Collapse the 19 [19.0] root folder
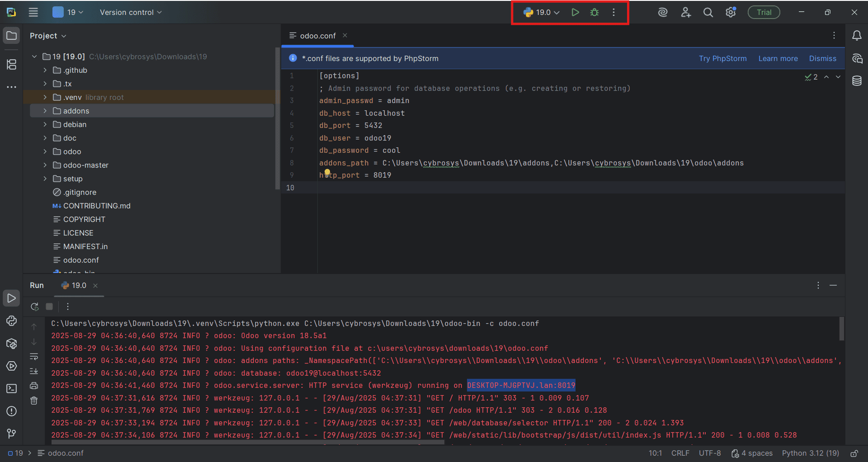This screenshot has width=868, height=462. click(x=34, y=57)
